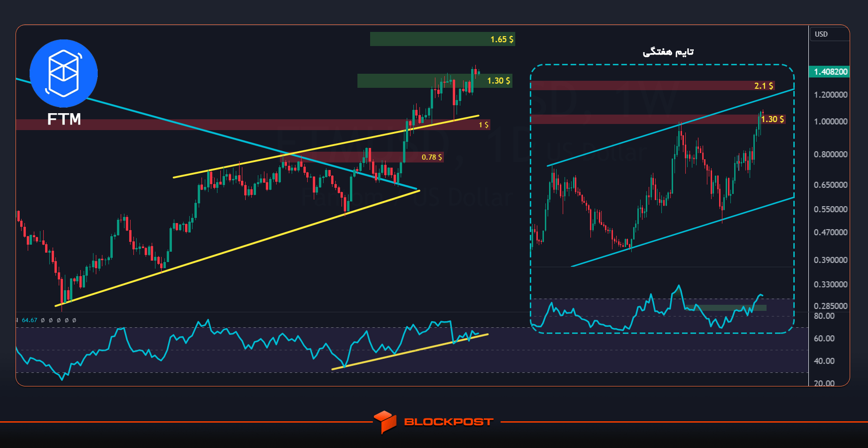This screenshot has width=868, height=448.
Task: Click the 1.408200 current price label
Action: [x=830, y=71]
